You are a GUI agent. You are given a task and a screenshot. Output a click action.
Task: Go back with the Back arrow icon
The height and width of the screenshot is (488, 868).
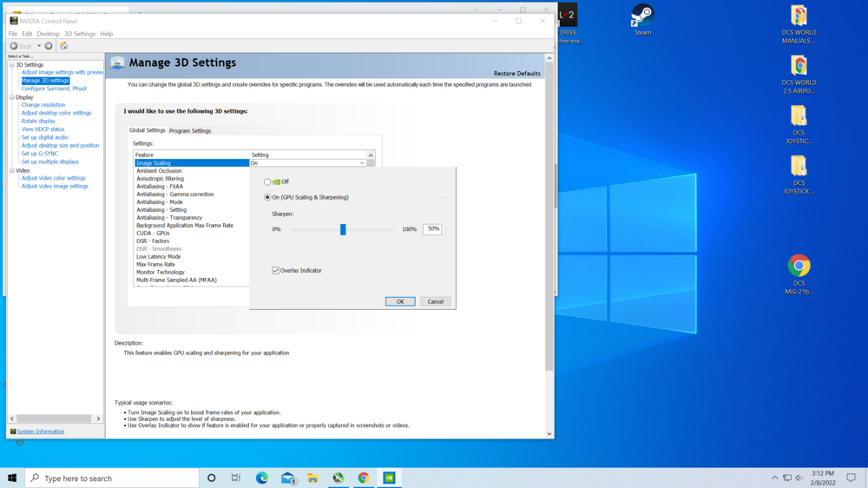tap(14, 46)
